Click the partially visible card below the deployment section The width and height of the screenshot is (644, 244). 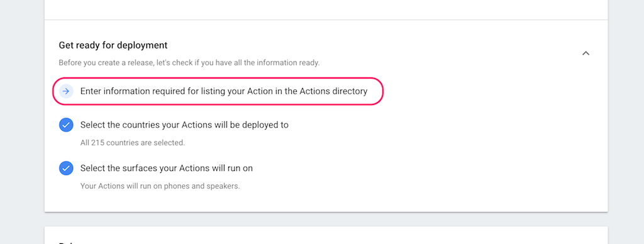click(326, 235)
